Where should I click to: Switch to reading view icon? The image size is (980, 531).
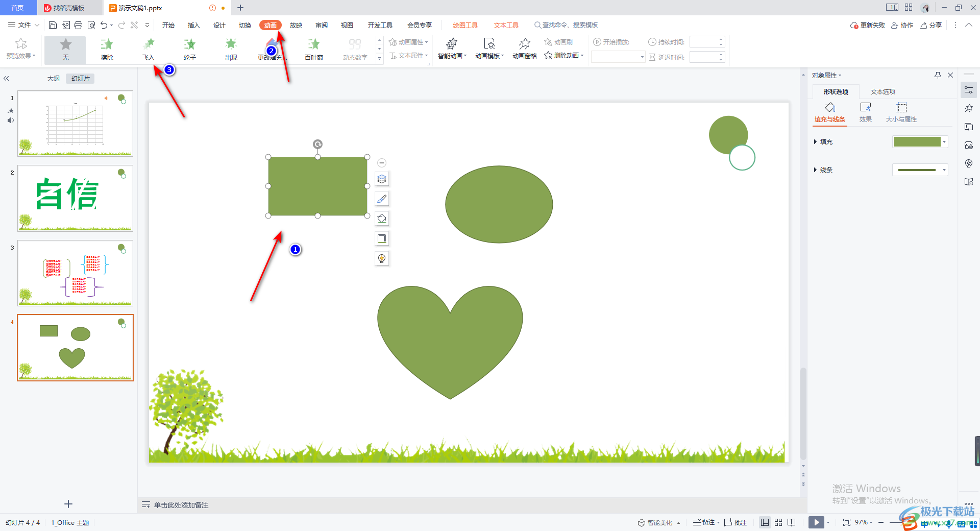(792, 522)
